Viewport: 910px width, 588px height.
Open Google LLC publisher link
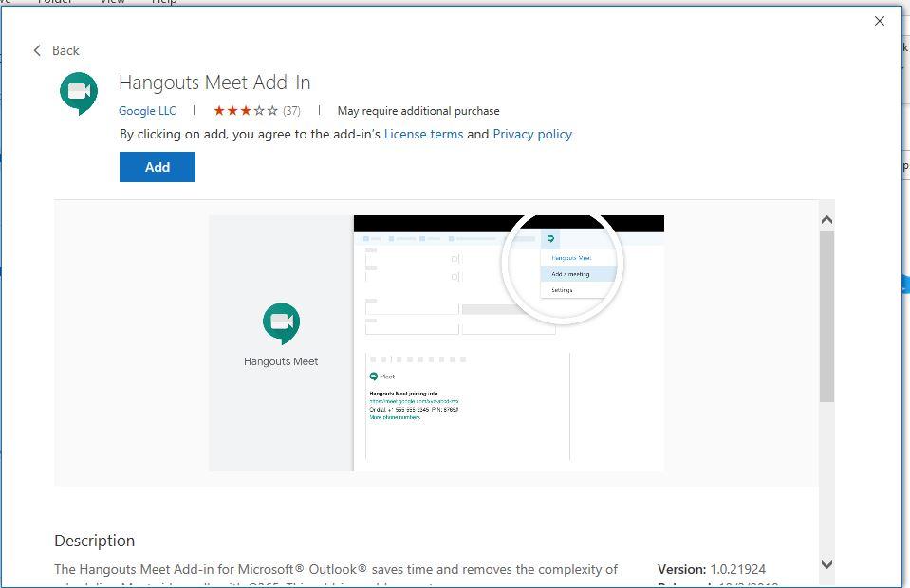[x=147, y=111]
